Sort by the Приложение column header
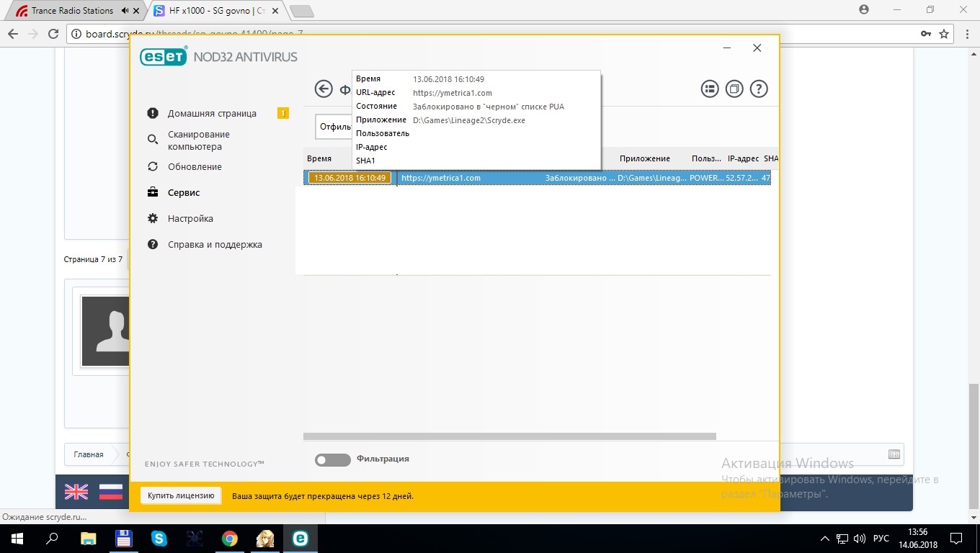Image resolution: width=980 pixels, height=553 pixels. [644, 158]
